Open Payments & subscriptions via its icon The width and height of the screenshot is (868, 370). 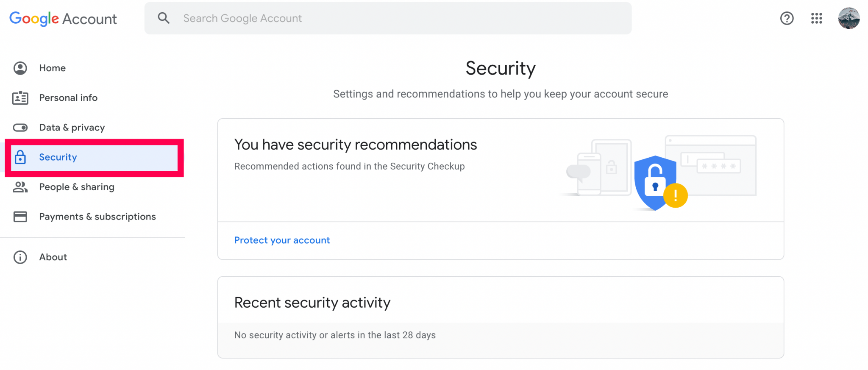(19, 217)
